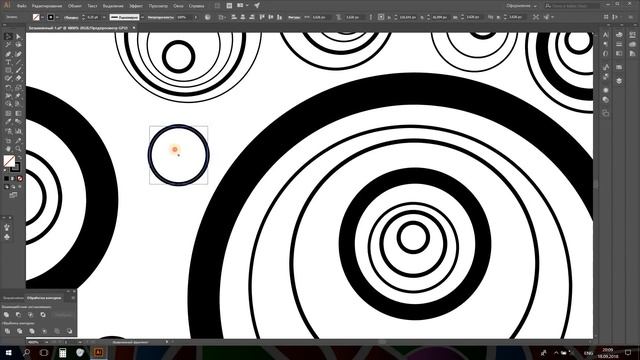
Task: Choose the Type tool
Action: click(8, 62)
